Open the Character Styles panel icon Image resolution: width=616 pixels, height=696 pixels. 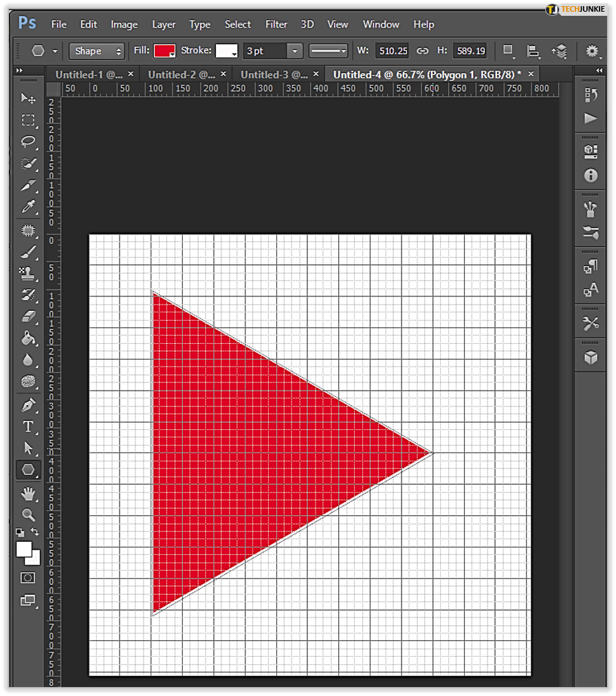click(591, 290)
